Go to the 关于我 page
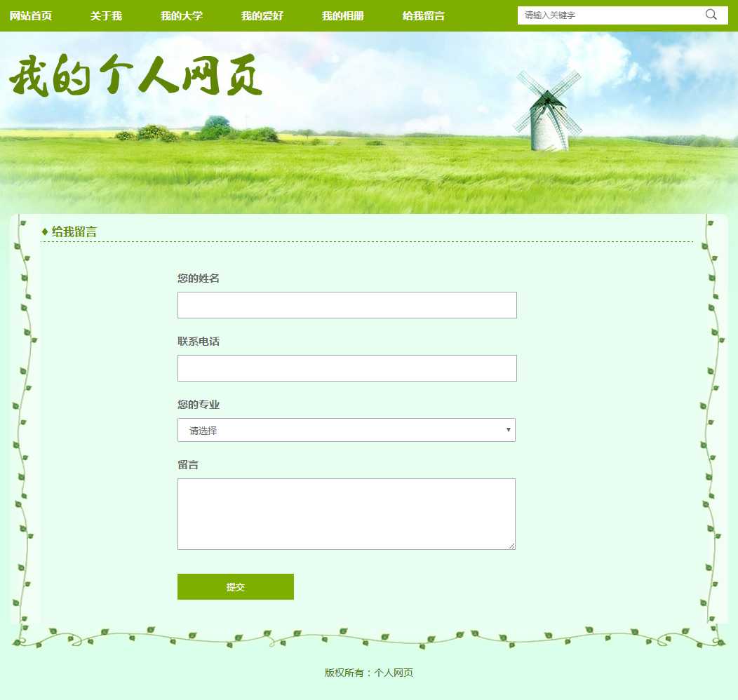This screenshot has width=738, height=700. click(106, 16)
